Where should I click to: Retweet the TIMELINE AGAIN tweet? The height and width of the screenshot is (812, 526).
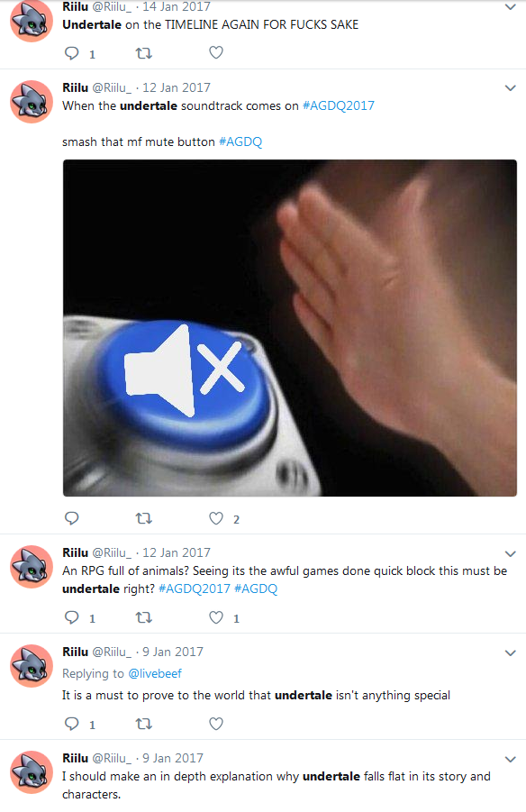pos(143,53)
